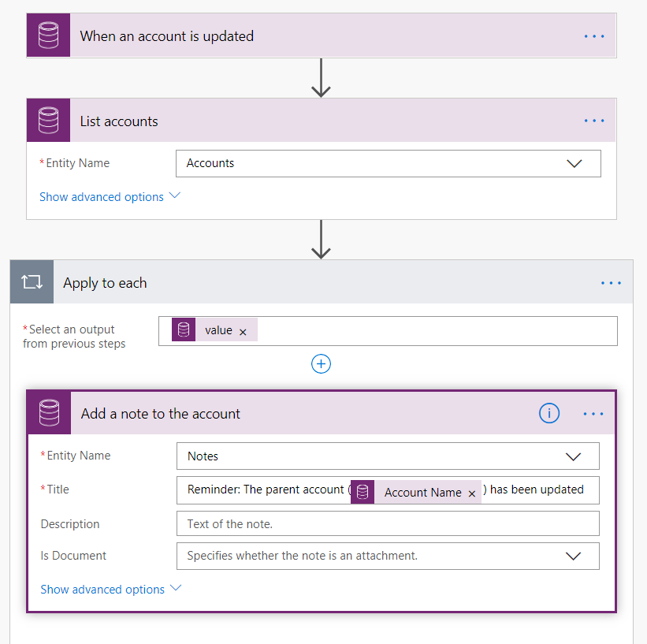The image size is (647, 644).
Task: Show advanced options under List accounts
Action: [x=110, y=196]
